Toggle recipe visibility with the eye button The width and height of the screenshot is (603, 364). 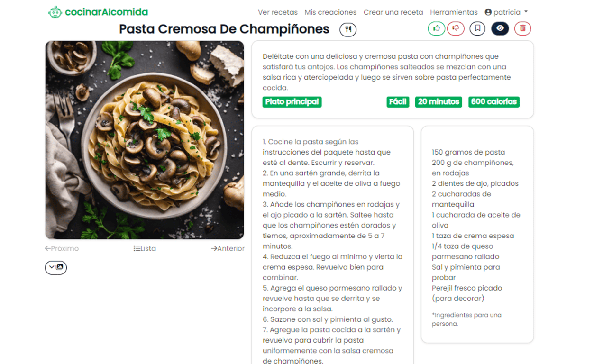click(x=500, y=28)
